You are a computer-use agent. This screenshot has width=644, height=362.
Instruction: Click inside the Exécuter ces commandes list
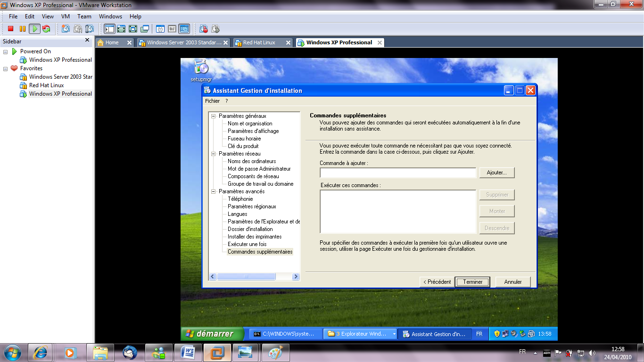click(x=398, y=212)
